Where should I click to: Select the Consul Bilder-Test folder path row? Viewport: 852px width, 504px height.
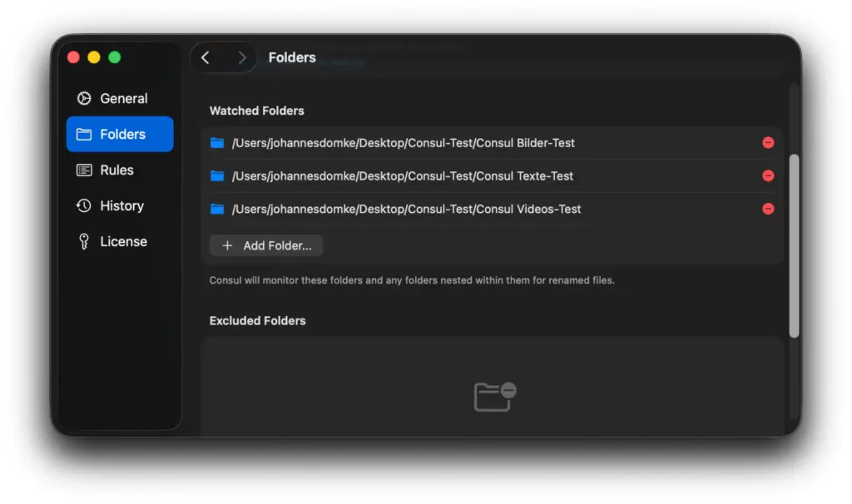403,143
